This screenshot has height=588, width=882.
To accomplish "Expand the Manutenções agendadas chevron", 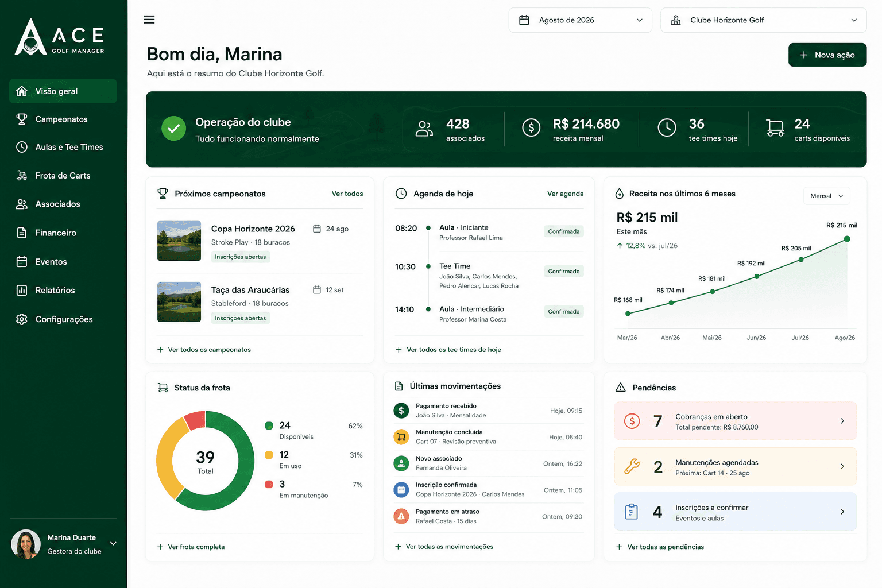I will (842, 466).
